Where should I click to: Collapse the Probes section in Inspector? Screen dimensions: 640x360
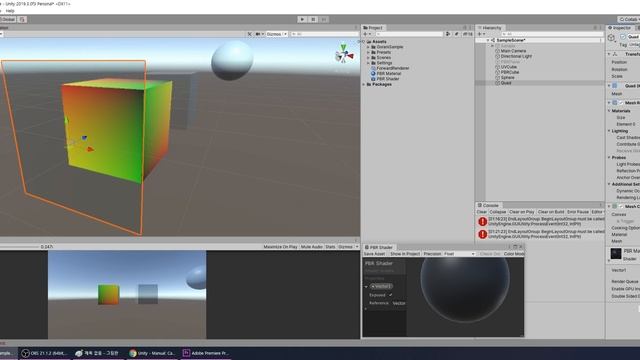coord(609,158)
